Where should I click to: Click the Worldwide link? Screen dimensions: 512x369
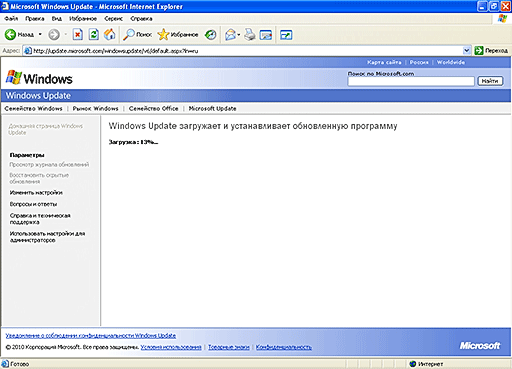click(x=451, y=62)
